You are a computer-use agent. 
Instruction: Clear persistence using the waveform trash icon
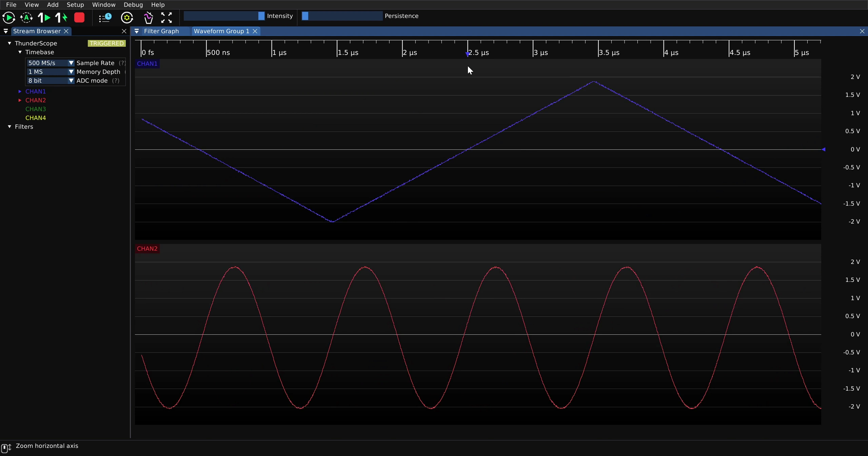tap(148, 18)
